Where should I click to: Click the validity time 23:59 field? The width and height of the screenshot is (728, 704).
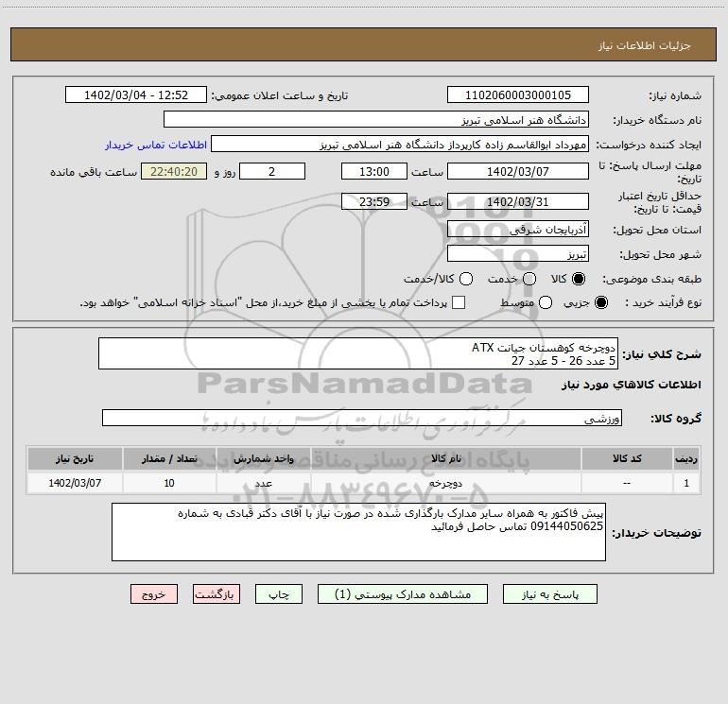374,201
